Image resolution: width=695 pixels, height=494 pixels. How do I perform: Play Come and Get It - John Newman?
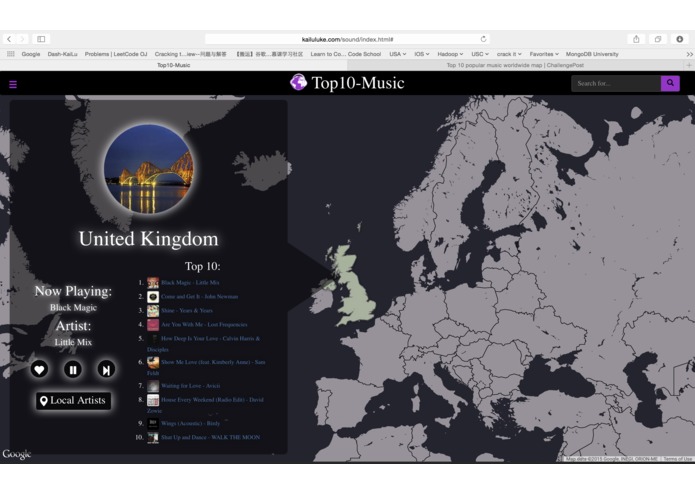[x=199, y=296]
